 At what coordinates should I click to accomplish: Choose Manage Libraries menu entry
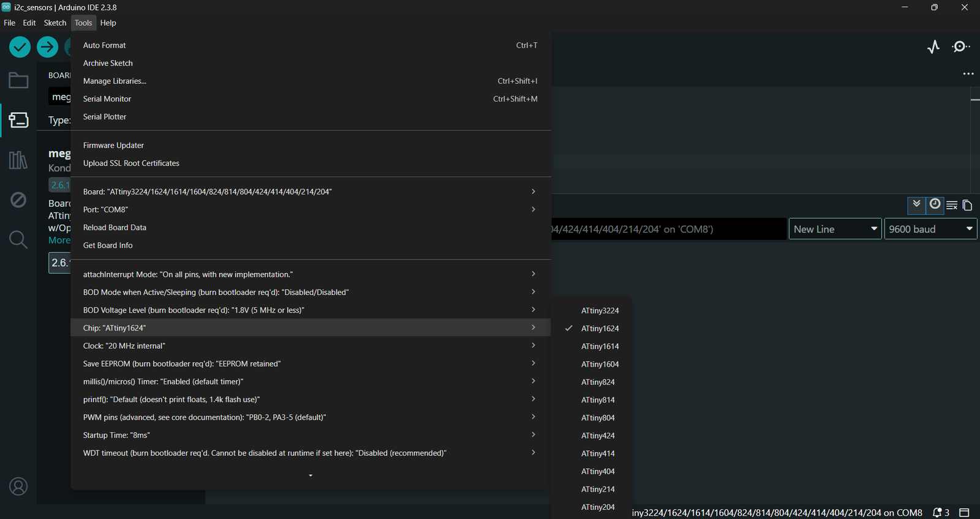point(311,81)
